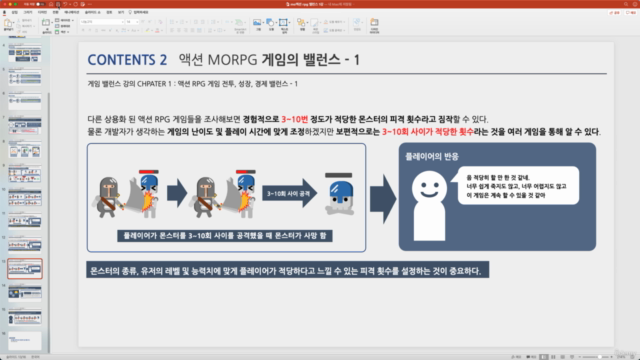The width and height of the screenshot is (640, 360).
Task: Click the Redo icon in title bar
Action: pos(76,4)
